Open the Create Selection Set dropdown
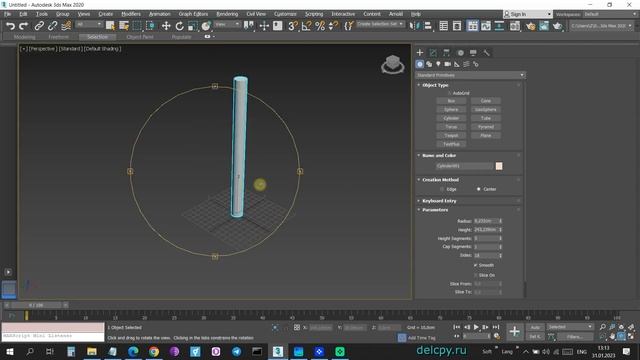This screenshot has height=360, width=640. click(380, 24)
